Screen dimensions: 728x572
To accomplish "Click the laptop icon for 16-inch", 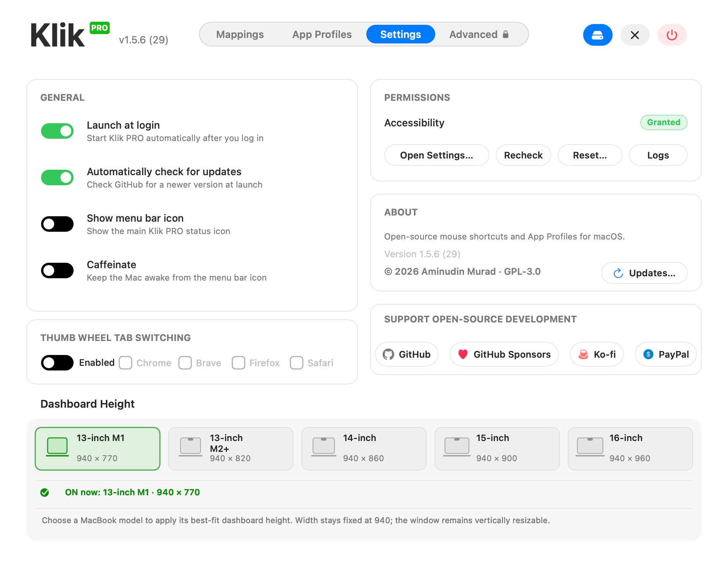I will (x=590, y=447).
